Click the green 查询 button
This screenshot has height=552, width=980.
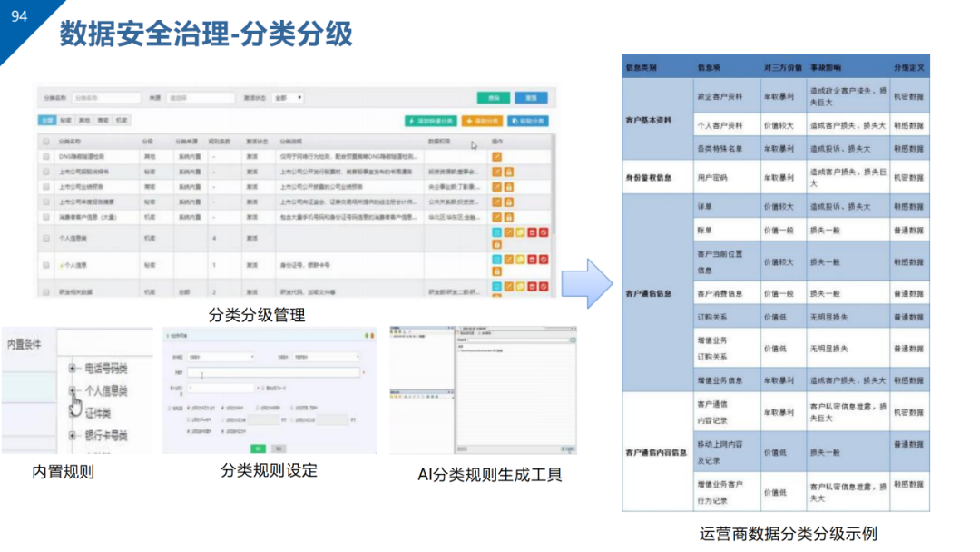click(494, 98)
